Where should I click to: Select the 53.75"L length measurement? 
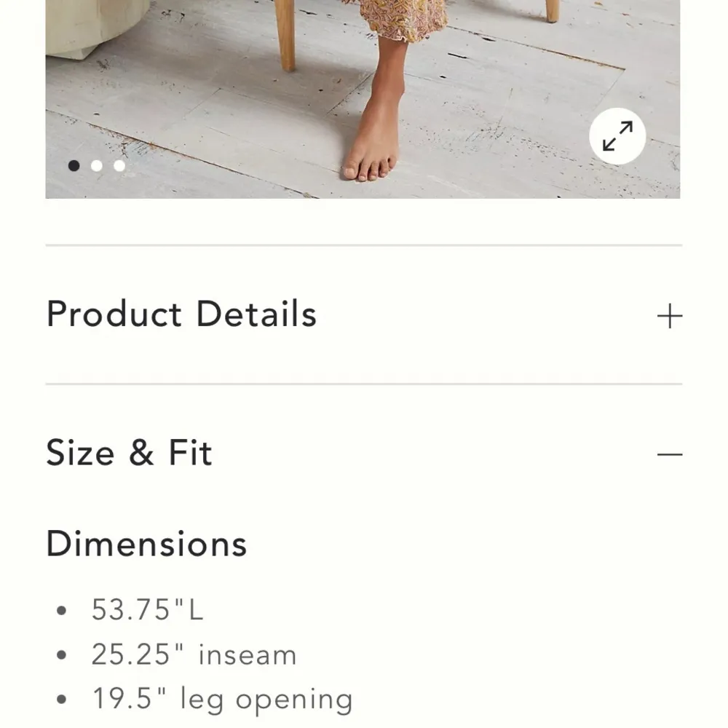(147, 609)
